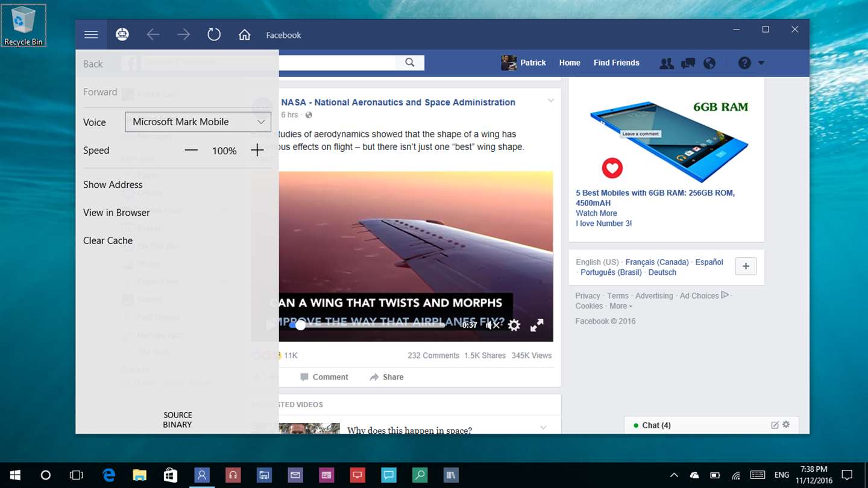Screen dimensions: 868x488
Task: Open the Chat (4) bar
Action: [x=711, y=425]
